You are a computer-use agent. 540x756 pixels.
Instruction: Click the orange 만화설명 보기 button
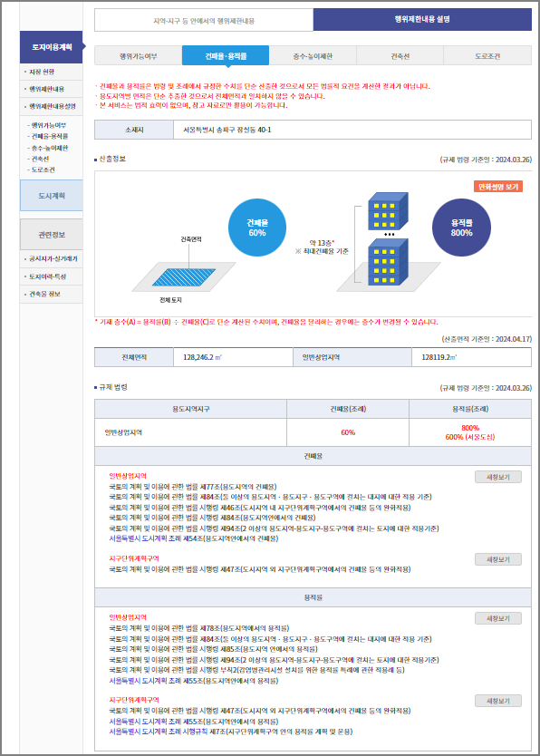498,187
